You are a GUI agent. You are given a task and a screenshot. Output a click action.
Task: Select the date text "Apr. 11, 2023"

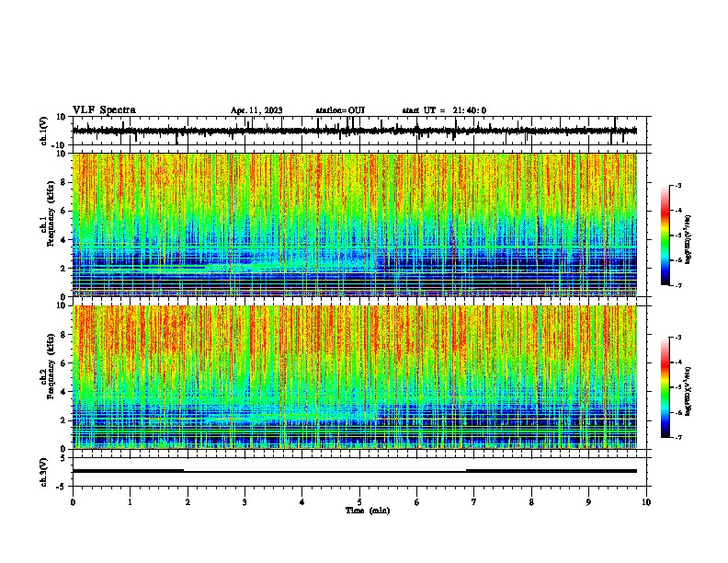coord(256,110)
